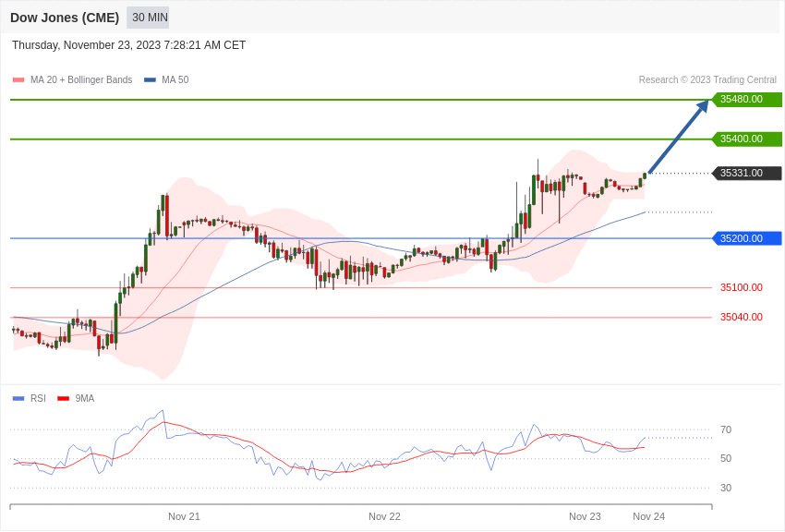Select the Nov 21 date axis label
Image resolution: width=785 pixels, height=532 pixels.
point(184,516)
